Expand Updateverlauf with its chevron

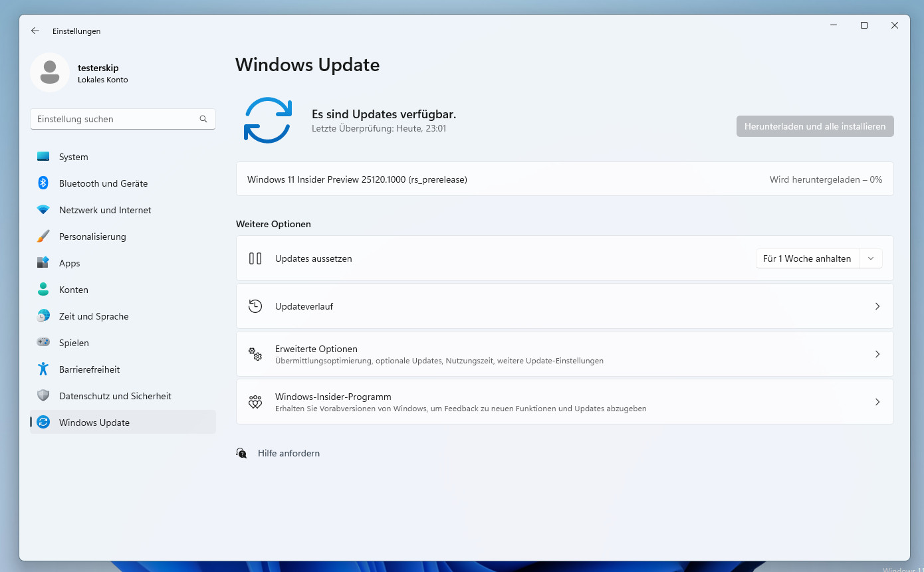(877, 306)
